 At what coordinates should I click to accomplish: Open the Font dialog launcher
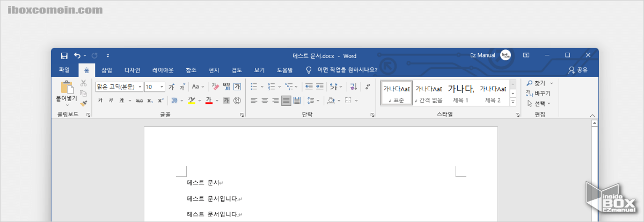click(x=242, y=115)
